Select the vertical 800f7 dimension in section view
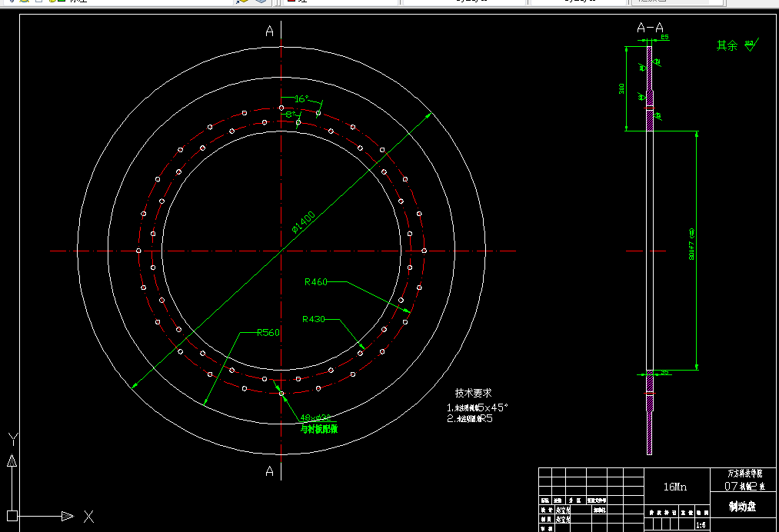This screenshot has width=779, height=532. tap(691, 244)
